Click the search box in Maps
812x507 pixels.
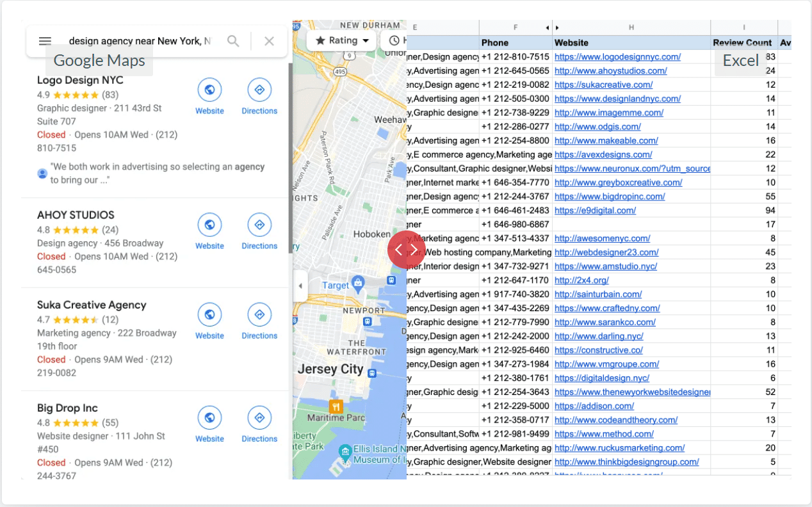139,41
